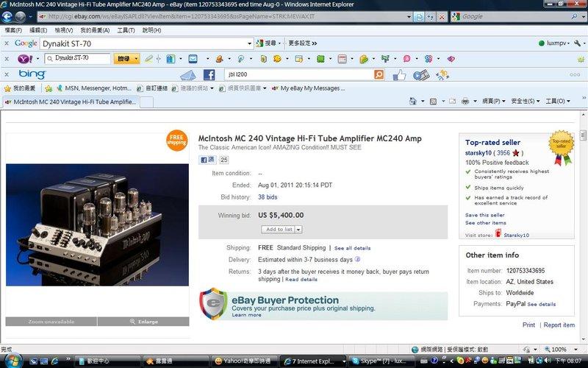Click the Starsky10 store door icon
The width and height of the screenshot is (588, 368).
coord(498,234)
